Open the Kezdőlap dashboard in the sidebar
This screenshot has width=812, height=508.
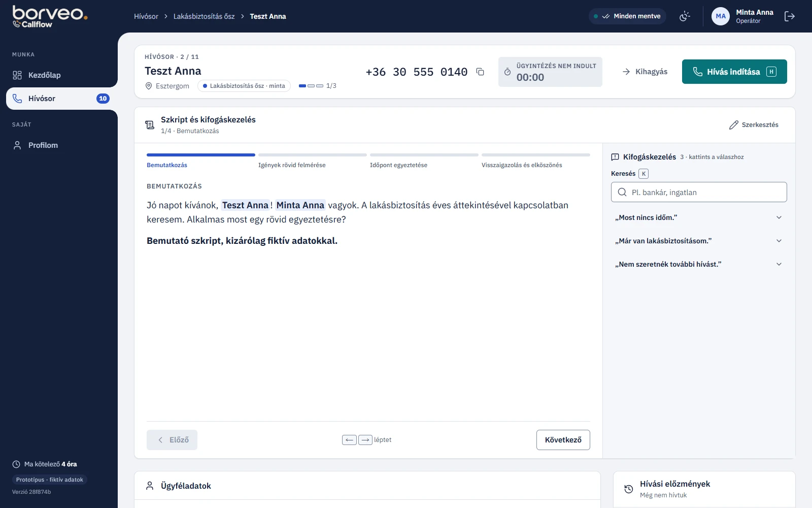point(62,75)
